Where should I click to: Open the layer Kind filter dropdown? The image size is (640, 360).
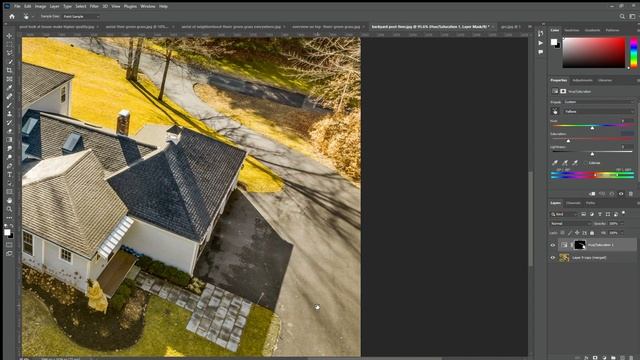[x=564, y=214]
